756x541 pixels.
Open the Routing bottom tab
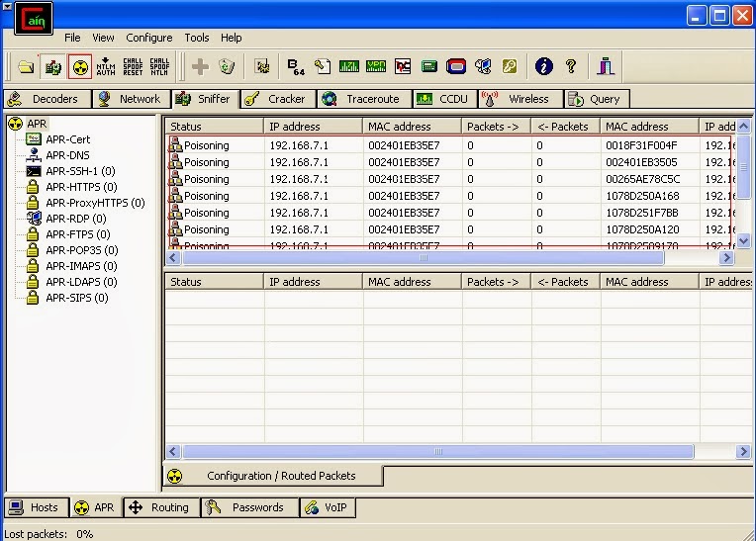coord(161,507)
